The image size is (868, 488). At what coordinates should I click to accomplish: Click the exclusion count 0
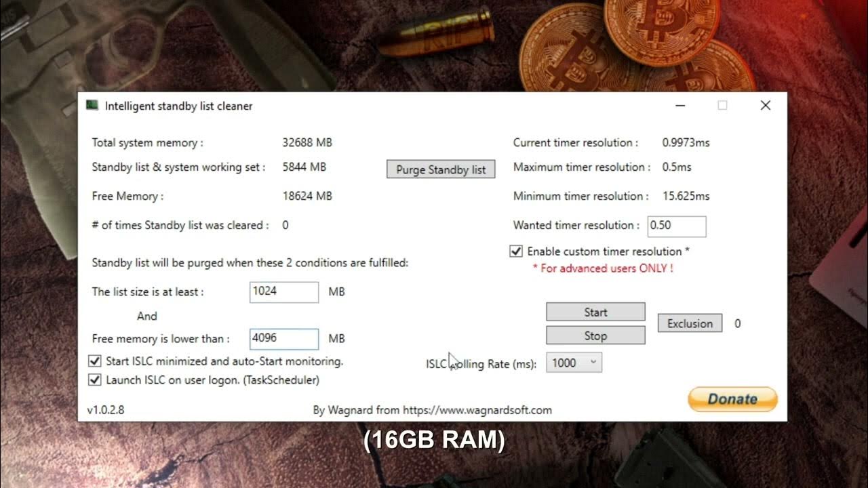(x=738, y=323)
